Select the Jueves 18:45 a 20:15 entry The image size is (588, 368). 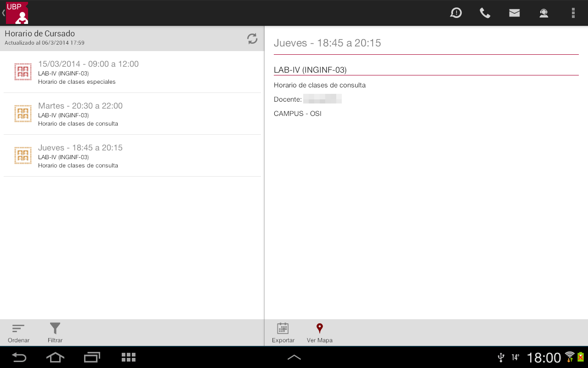click(132, 156)
